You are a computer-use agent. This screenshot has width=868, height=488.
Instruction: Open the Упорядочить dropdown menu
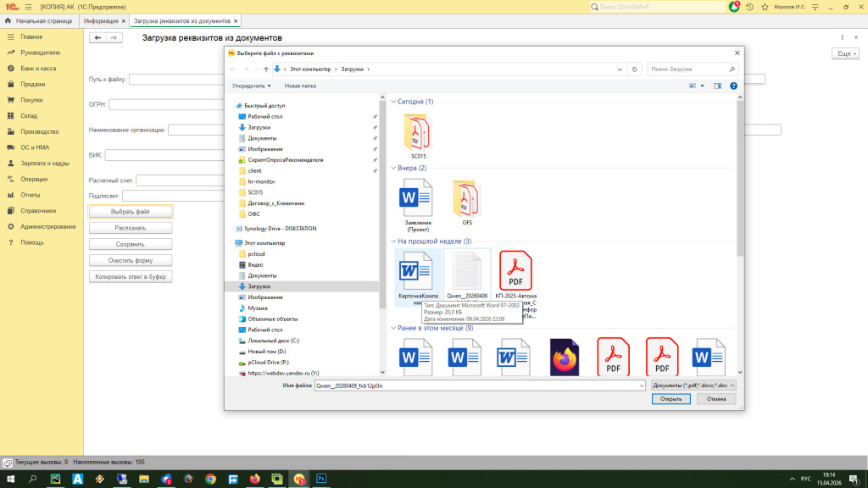pos(252,86)
